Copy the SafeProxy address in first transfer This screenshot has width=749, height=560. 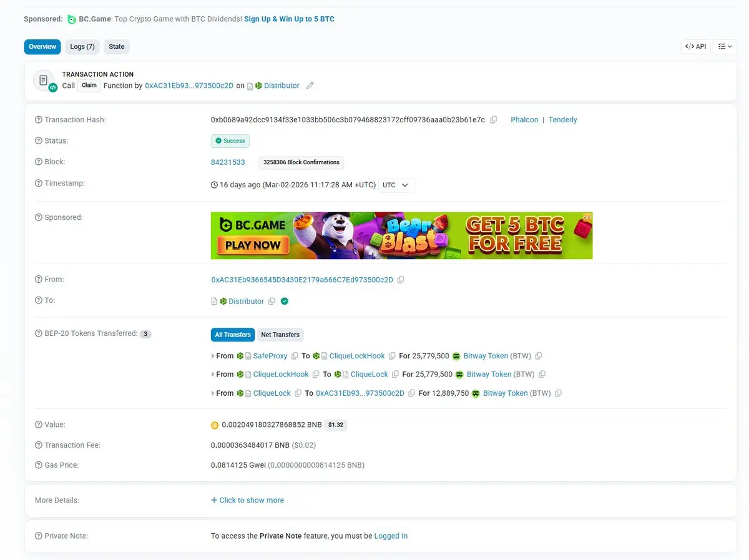[x=295, y=356]
